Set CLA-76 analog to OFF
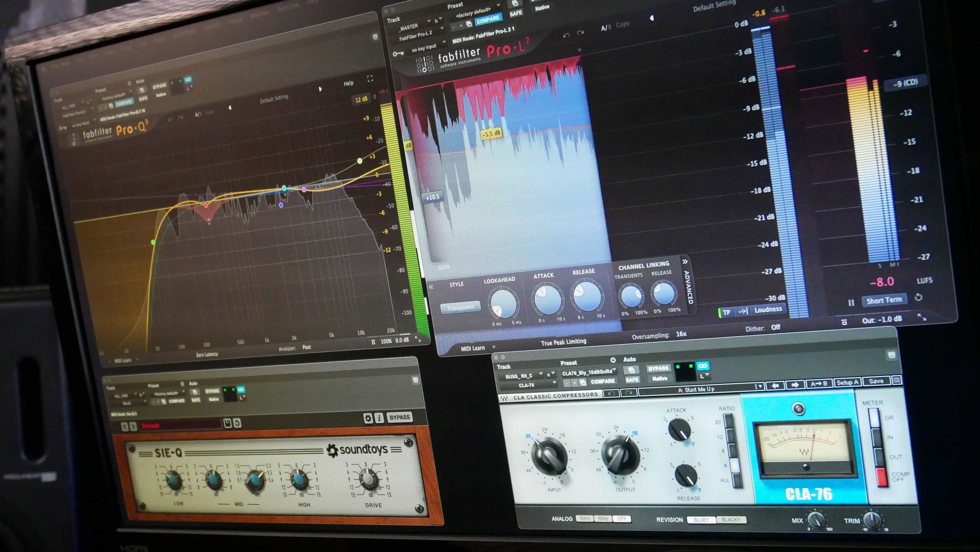The height and width of the screenshot is (552, 980). pyautogui.click(x=621, y=519)
